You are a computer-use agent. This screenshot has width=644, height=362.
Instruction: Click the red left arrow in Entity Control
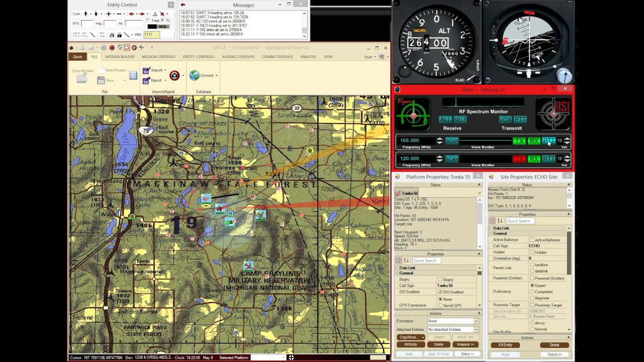point(131,14)
